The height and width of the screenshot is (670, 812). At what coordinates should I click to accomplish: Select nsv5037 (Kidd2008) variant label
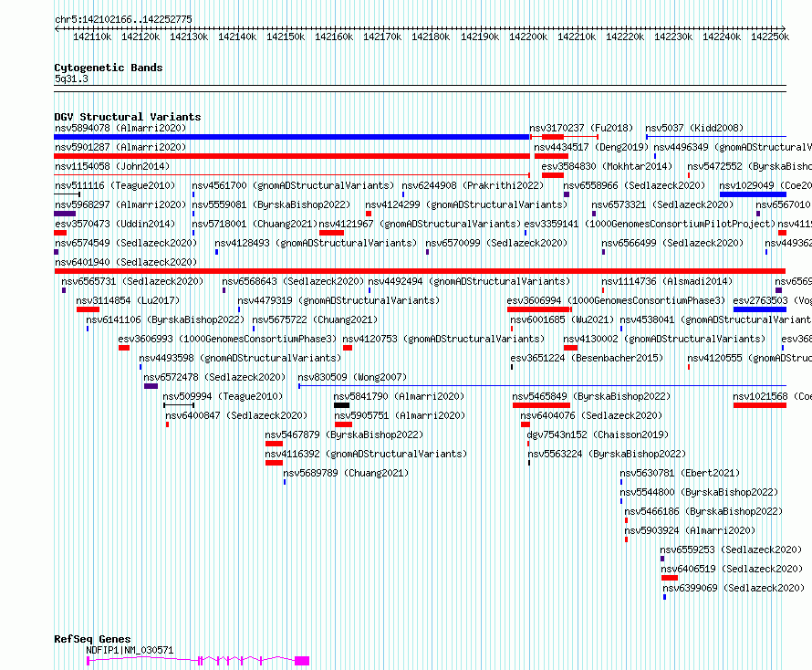[x=694, y=128]
